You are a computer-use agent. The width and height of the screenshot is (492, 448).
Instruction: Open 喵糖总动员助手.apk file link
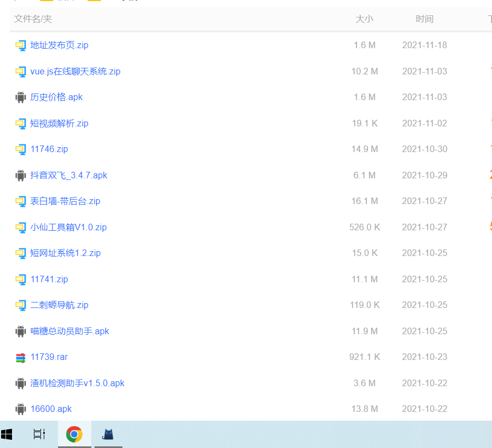point(69,331)
